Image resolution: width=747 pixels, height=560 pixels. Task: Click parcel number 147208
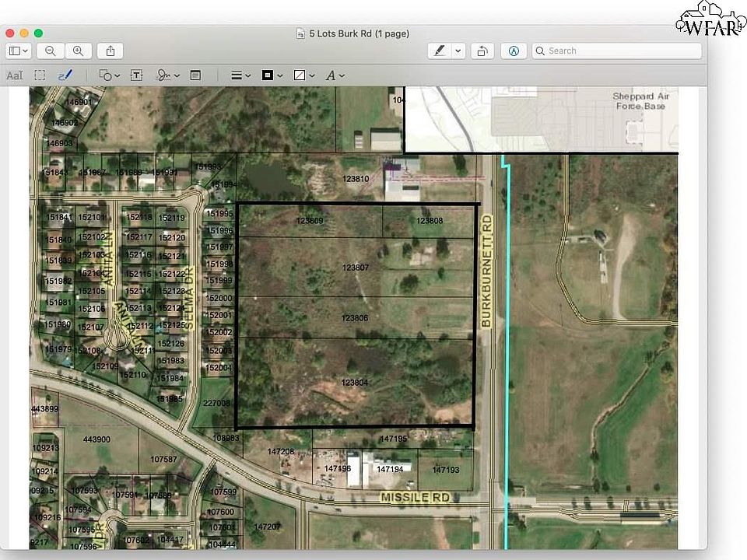pyautogui.click(x=281, y=451)
